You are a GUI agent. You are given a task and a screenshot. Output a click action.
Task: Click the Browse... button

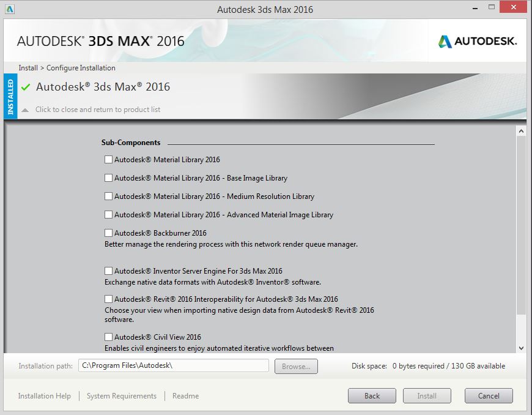point(296,367)
